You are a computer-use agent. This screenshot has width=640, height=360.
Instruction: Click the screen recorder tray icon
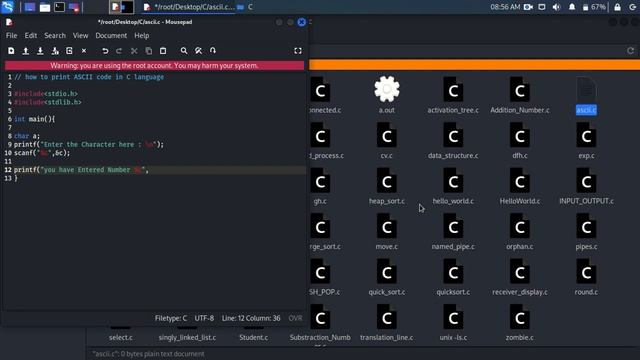click(x=528, y=7)
